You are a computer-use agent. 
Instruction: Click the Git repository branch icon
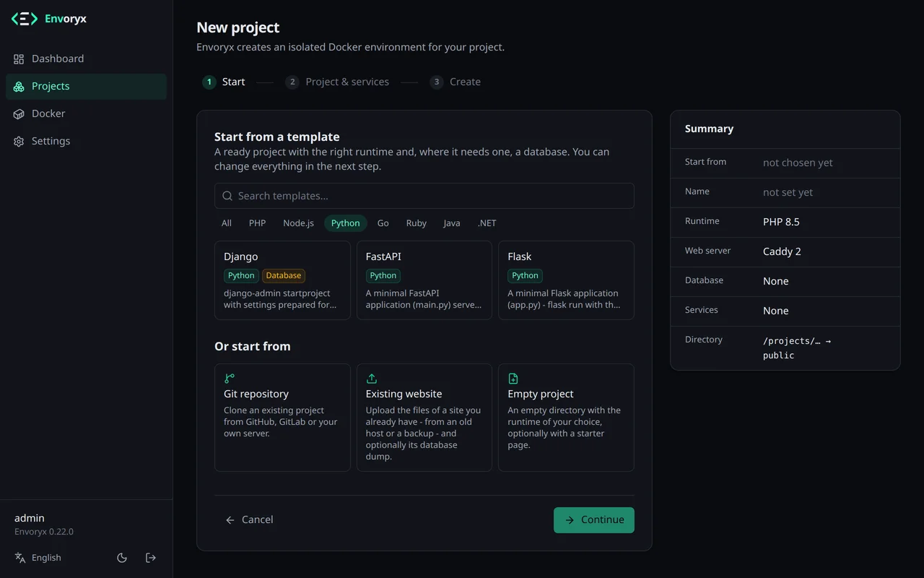[x=230, y=379]
